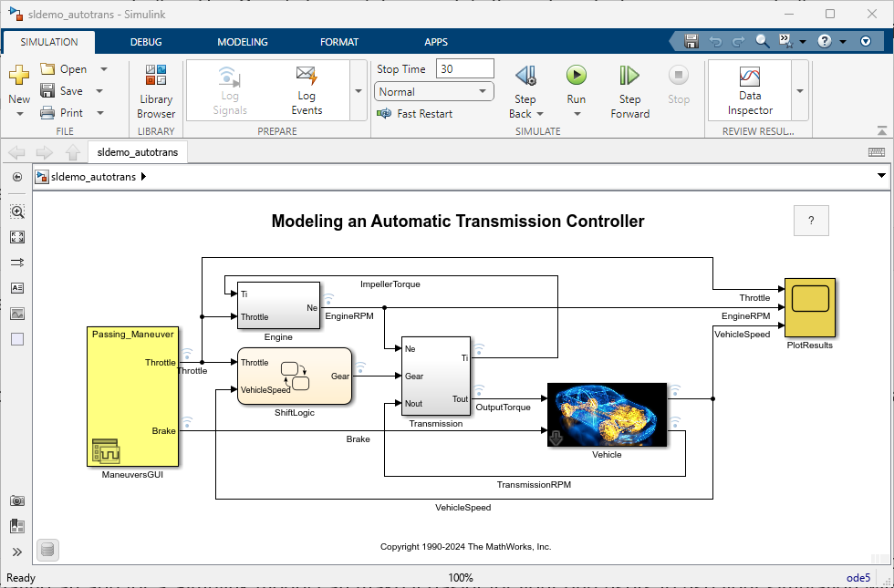Switch to the MODELING tab

[243, 42]
